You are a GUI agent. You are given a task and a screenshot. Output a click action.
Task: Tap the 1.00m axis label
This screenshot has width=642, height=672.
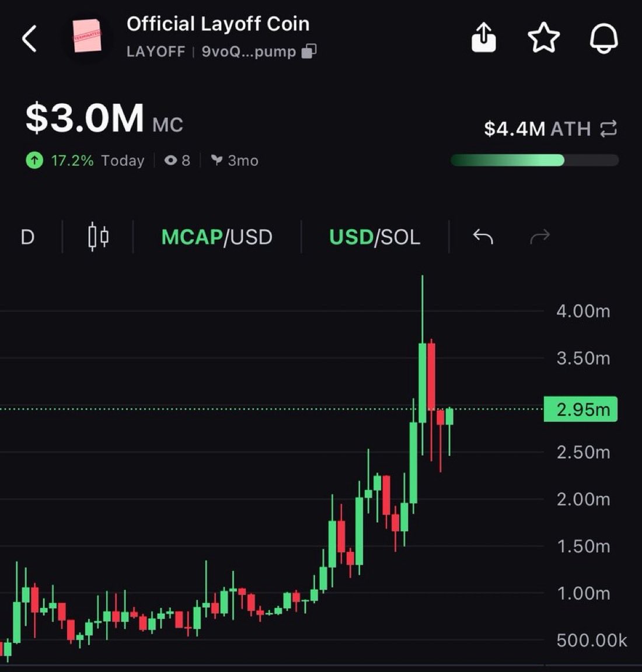pyautogui.click(x=583, y=594)
